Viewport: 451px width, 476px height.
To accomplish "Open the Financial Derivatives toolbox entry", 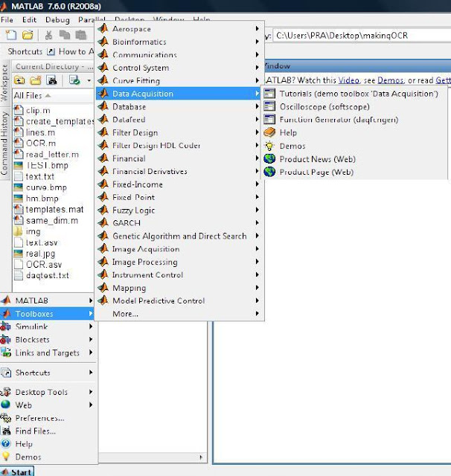I will coord(179,172).
